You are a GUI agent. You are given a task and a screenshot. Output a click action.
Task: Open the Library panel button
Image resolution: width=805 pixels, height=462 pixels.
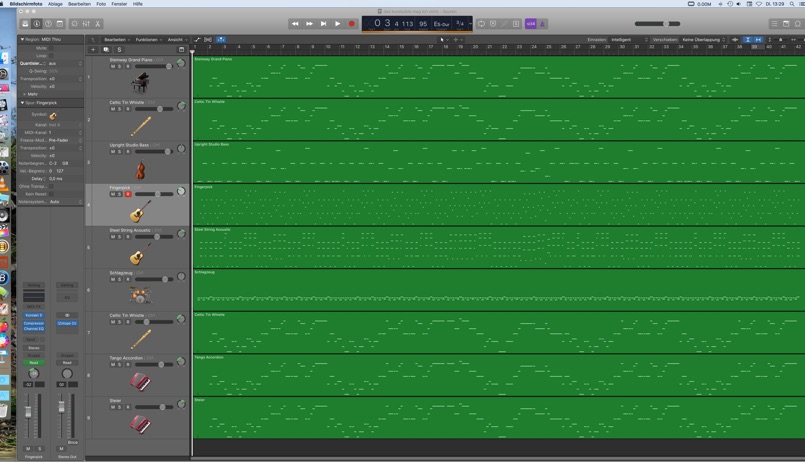pos(25,24)
